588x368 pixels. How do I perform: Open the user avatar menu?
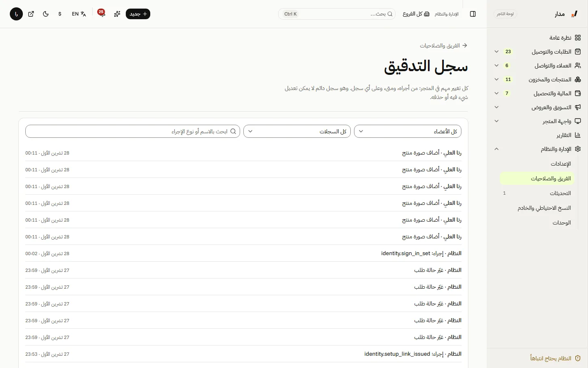coord(16,14)
